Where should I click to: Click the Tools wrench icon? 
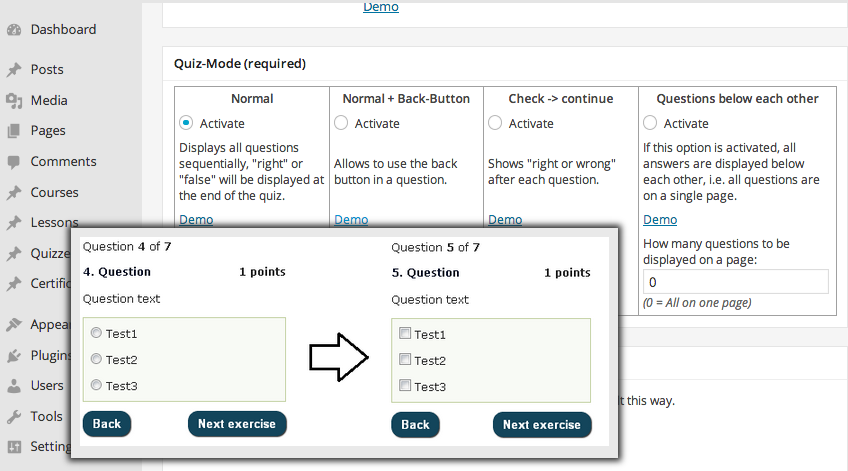pos(14,417)
